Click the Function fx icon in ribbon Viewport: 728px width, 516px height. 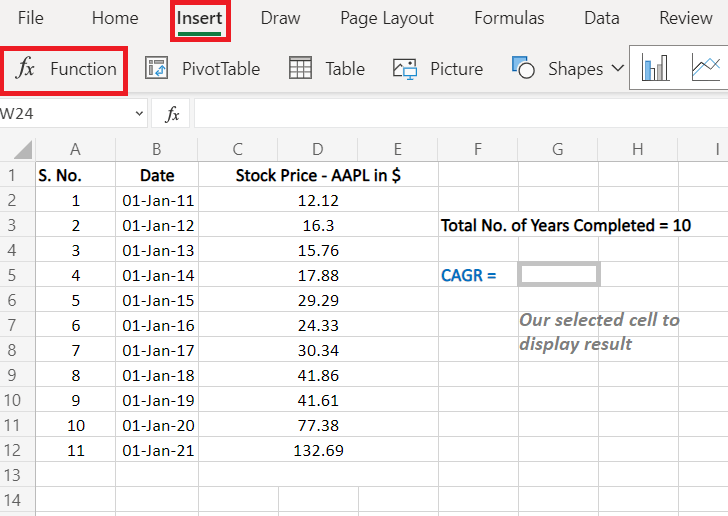tap(27, 69)
